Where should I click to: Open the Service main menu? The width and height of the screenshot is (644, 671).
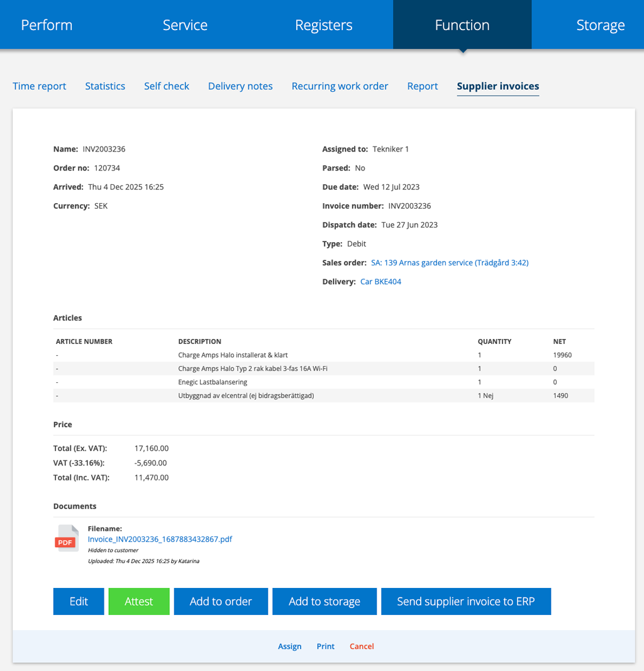click(185, 25)
